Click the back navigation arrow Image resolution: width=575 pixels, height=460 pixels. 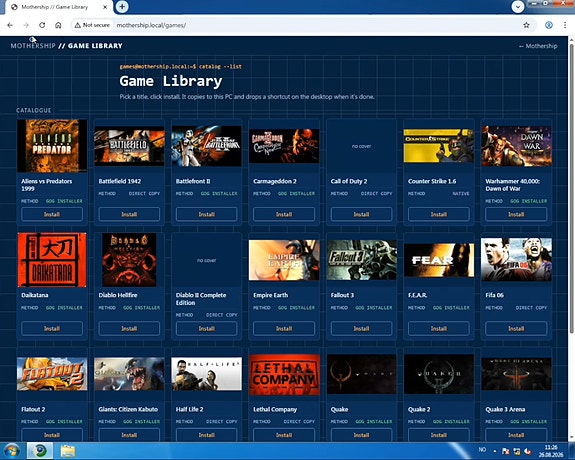click(10, 25)
